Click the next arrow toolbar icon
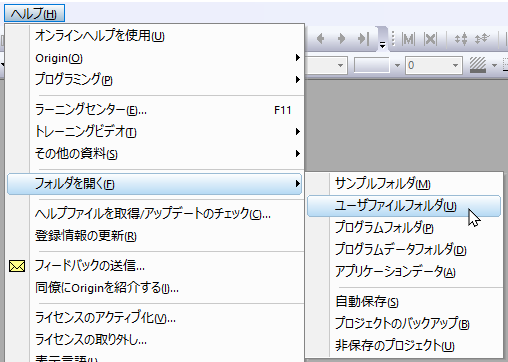This screenshot has width=508, height=362. tap(341, 39)
